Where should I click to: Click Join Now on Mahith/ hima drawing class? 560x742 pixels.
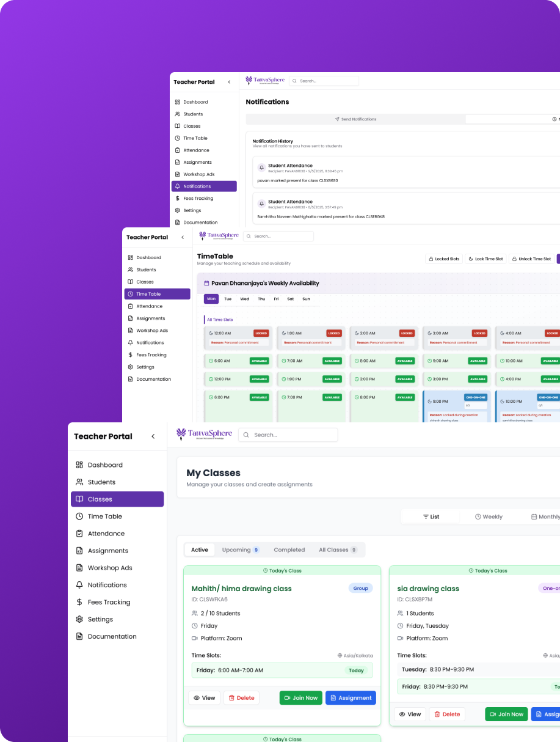click(x=301, y=698)
